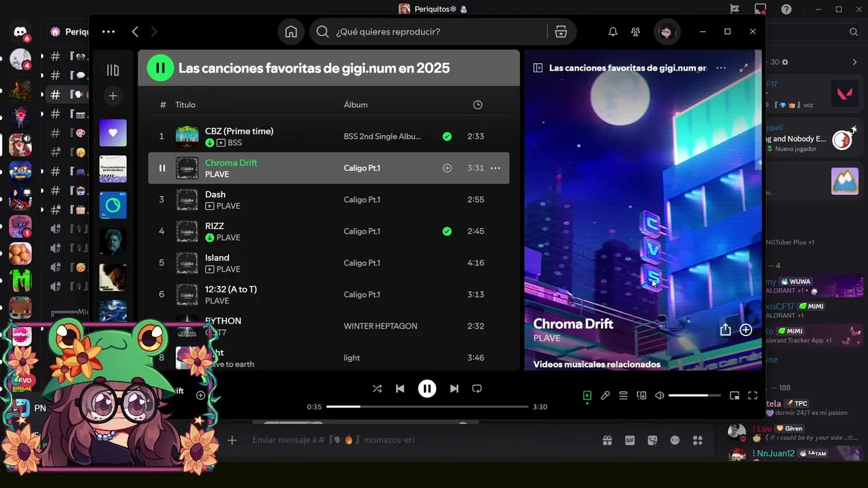Open Caligo Pt.1 album on Chroma Drift row
Viewport: 868px width, 488px height.
[x=362, y=168]
